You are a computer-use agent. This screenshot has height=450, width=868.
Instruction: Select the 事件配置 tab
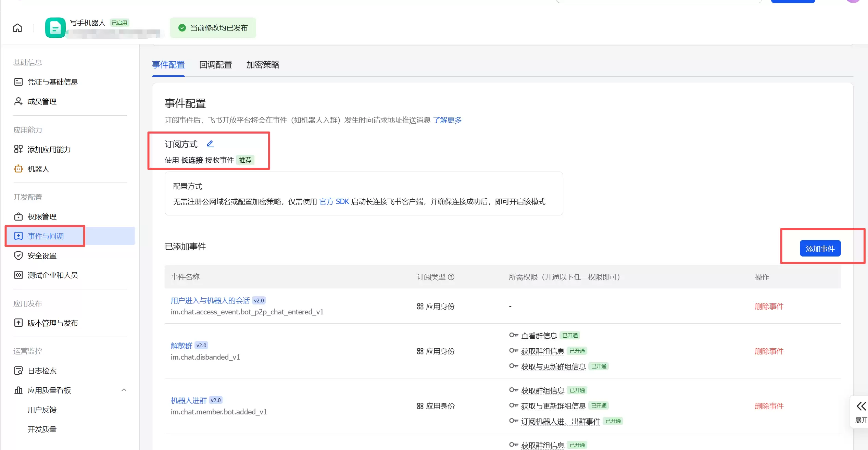click(x=168, y=65)
